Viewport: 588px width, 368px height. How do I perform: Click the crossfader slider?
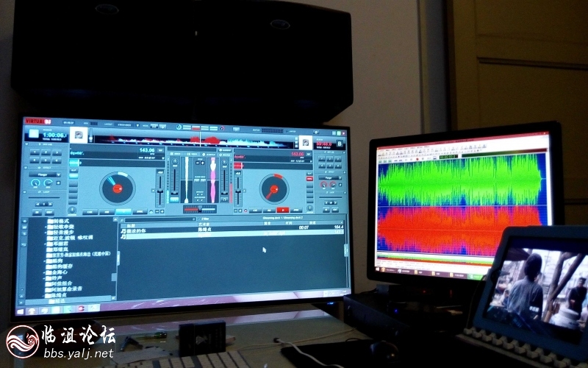199,208
